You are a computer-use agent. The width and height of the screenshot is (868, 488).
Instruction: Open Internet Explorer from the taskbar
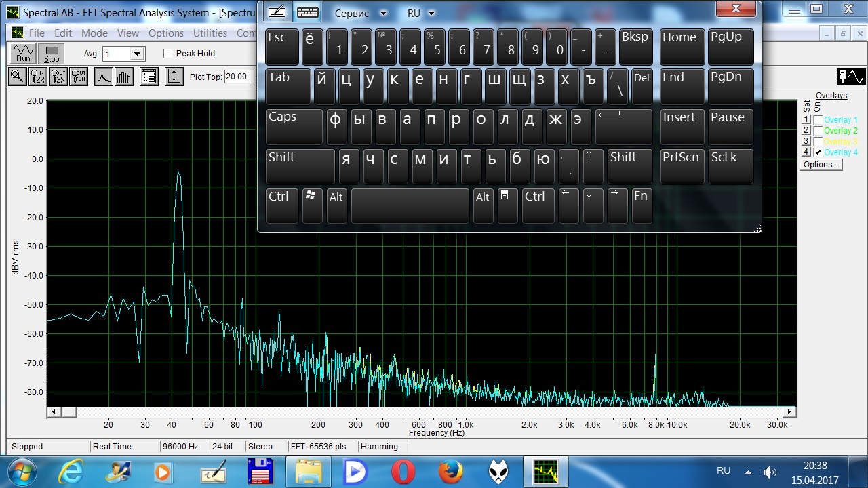pos(72,472)
